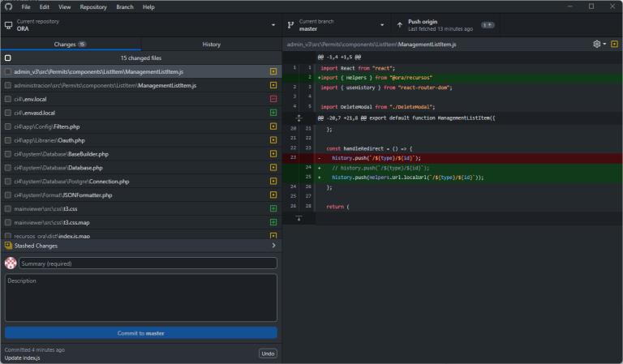
Task: Select the t3.css.map file row
Action: click(141, 222)
